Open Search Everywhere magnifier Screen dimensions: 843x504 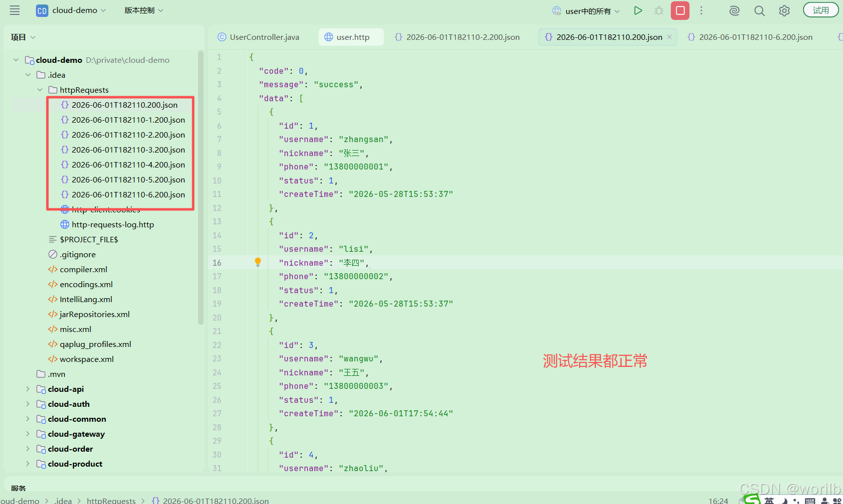759,10
